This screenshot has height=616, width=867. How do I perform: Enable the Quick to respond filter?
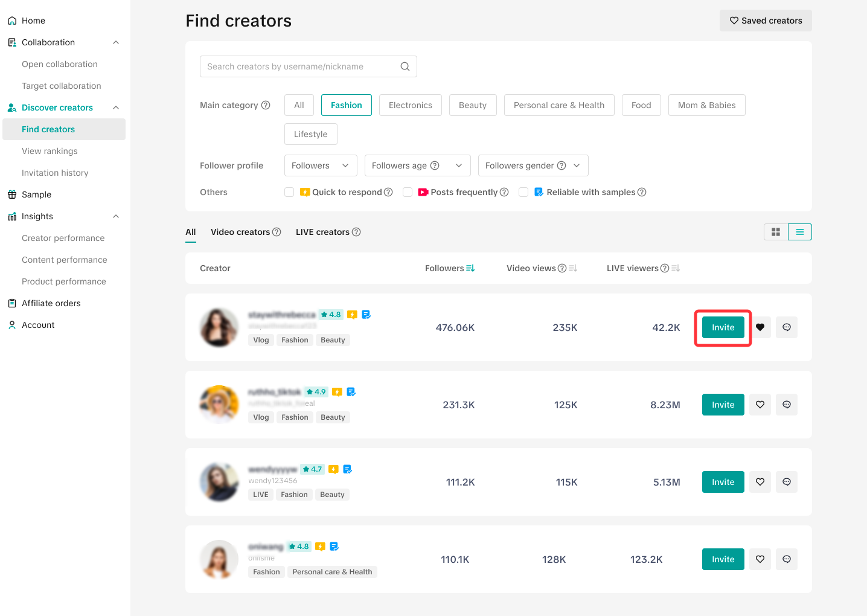point(289,192)
